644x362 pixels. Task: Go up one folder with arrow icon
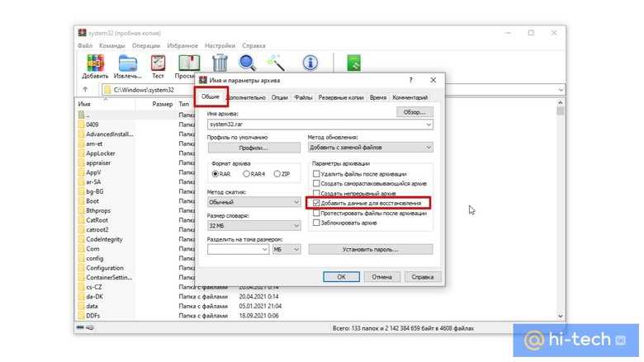point(85,89)
